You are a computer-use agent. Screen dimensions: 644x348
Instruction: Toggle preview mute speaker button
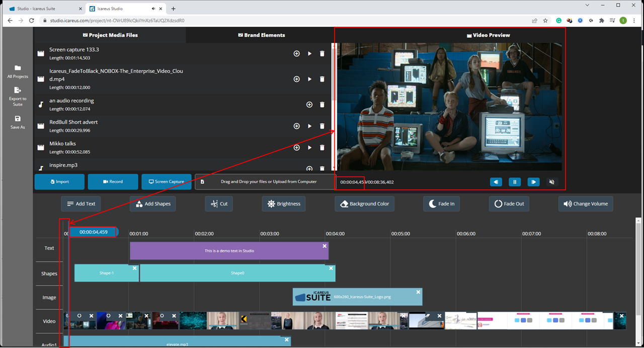[x=552, y=182]
